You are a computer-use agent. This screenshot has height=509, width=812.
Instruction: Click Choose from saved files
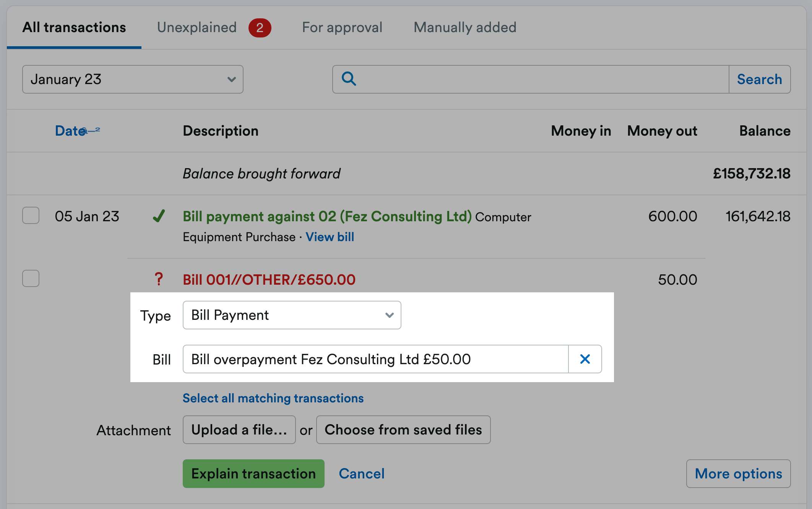403,430
